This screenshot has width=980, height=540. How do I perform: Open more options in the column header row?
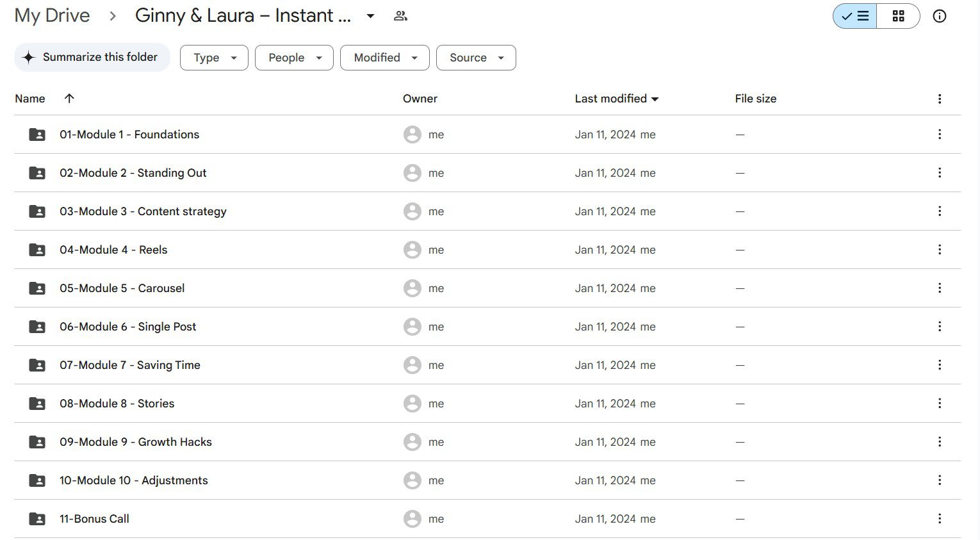coord(939,99)
